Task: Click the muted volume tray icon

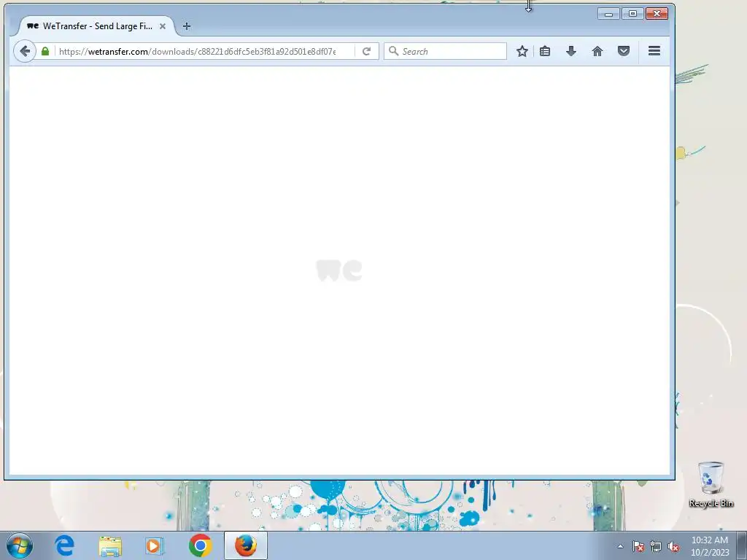Action: 673,547
